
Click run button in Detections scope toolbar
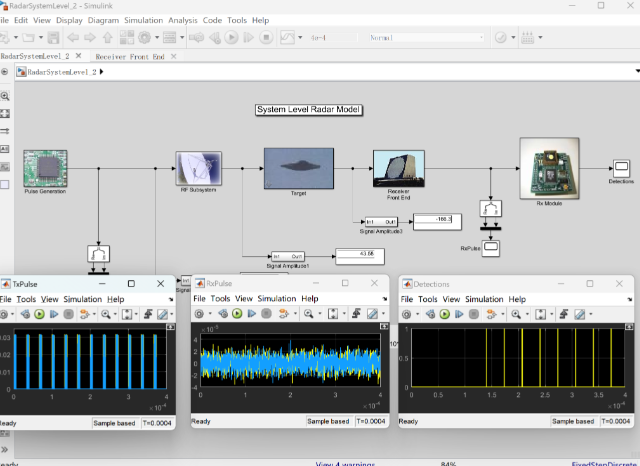[x=445, y=314]
